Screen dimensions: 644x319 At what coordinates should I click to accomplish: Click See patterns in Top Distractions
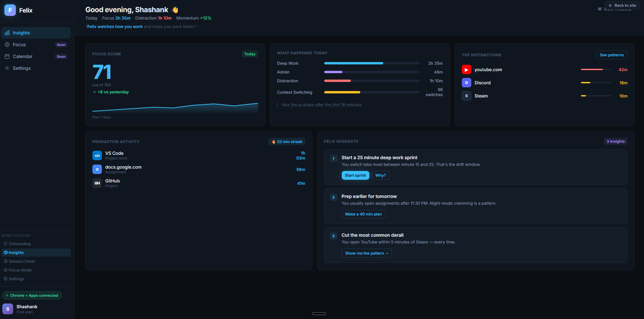(x=612, y=55)
